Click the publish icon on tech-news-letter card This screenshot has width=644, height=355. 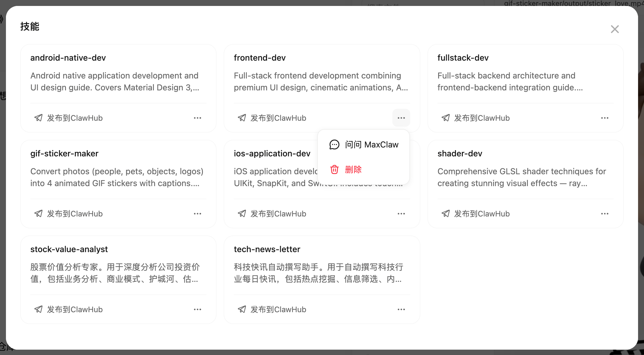pos(241,309)
